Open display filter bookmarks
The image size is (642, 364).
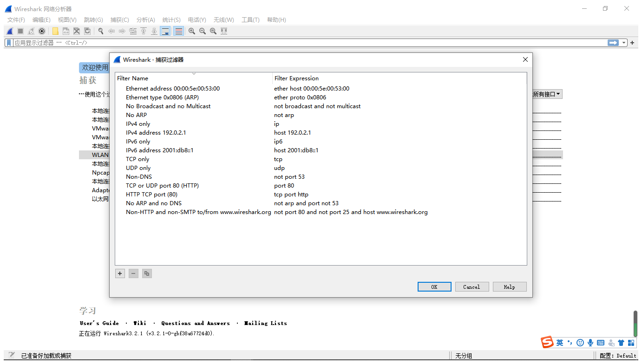9,43
